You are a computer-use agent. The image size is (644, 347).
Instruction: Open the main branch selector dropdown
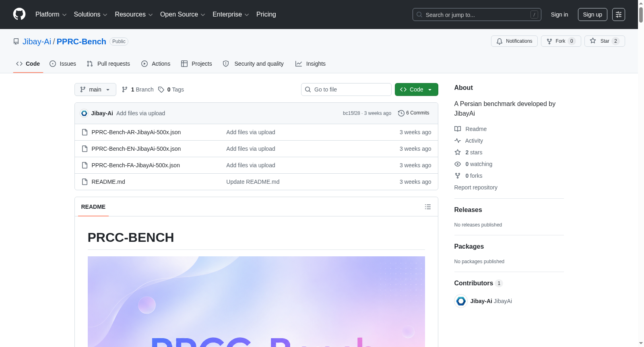pos(95,89)
